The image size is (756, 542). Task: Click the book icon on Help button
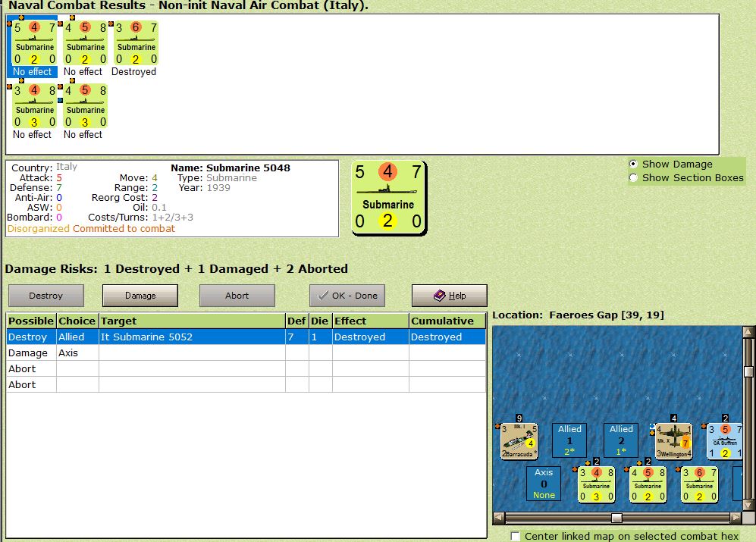coord(439,296)
